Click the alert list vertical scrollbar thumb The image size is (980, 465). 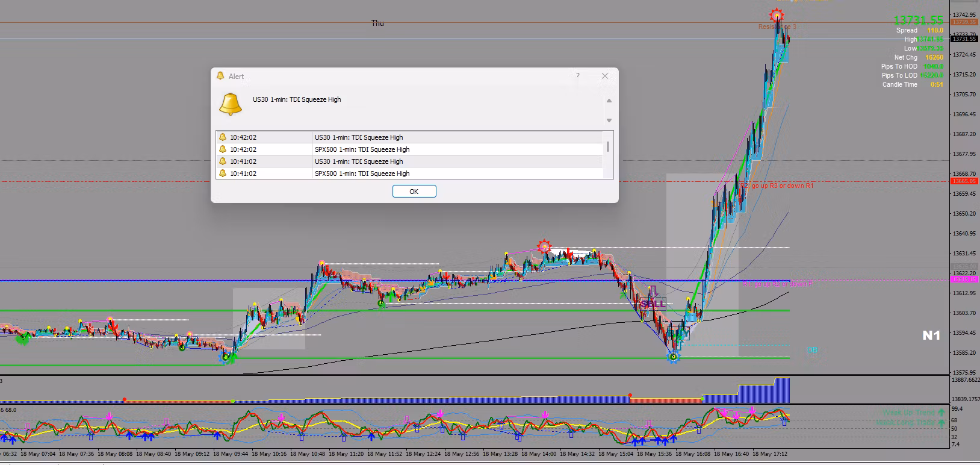(608, 146)
